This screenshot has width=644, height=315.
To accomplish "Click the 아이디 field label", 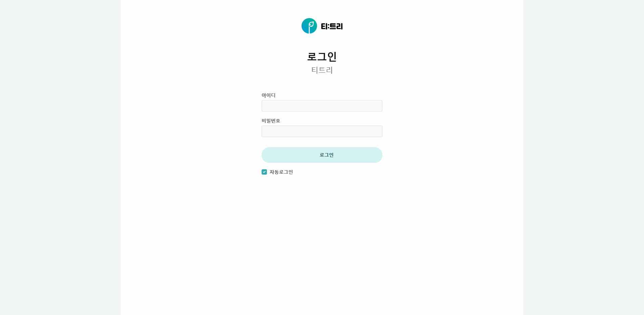I will pos(268,95).
